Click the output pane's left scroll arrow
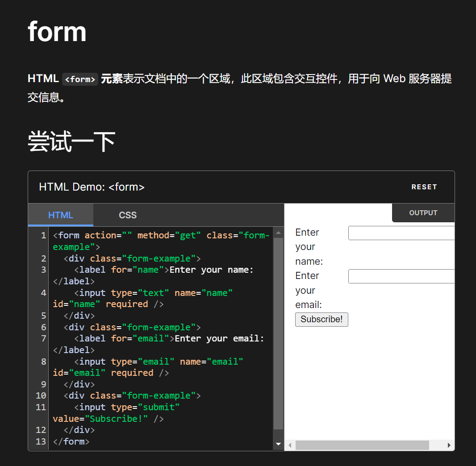This screenshot has width=476, height=466. click(x=290, y=445)
